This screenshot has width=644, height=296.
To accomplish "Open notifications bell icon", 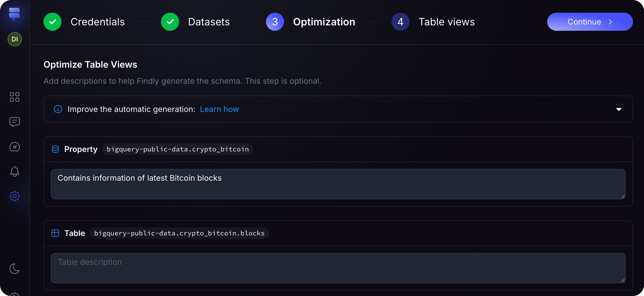I will [15, 171].
